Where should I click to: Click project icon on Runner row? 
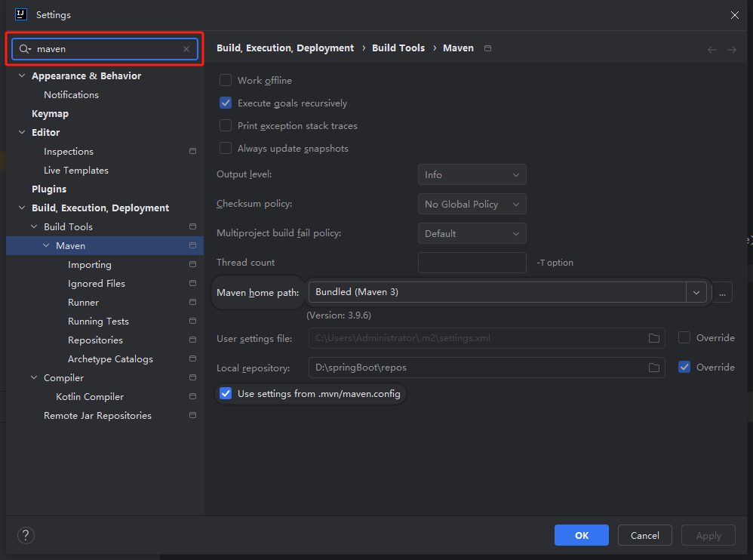[x=192, y=302]
